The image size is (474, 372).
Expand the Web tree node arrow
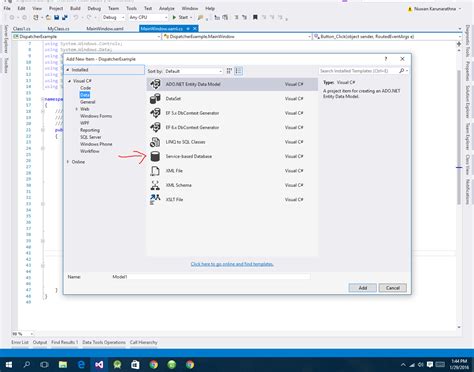(x=77, y=109)
